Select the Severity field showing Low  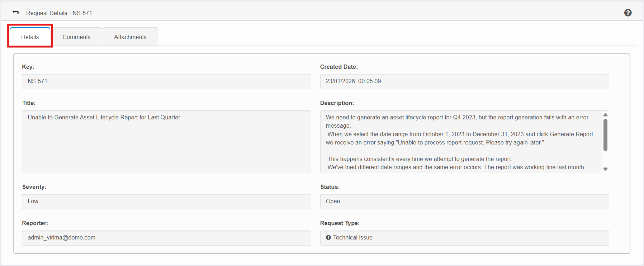[x=166, y=201]
